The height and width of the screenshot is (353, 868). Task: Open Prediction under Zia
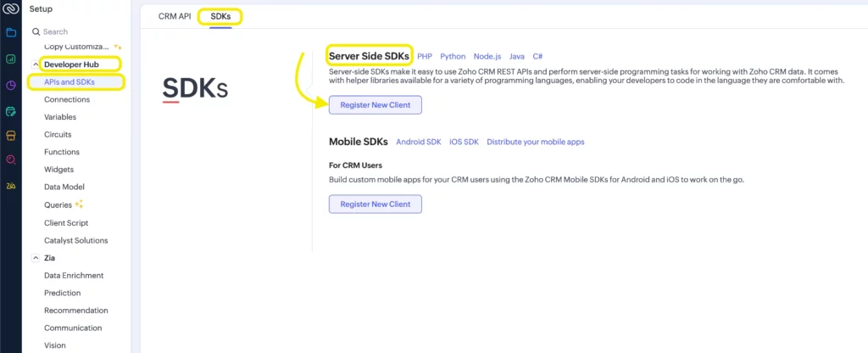pos(63,293)
